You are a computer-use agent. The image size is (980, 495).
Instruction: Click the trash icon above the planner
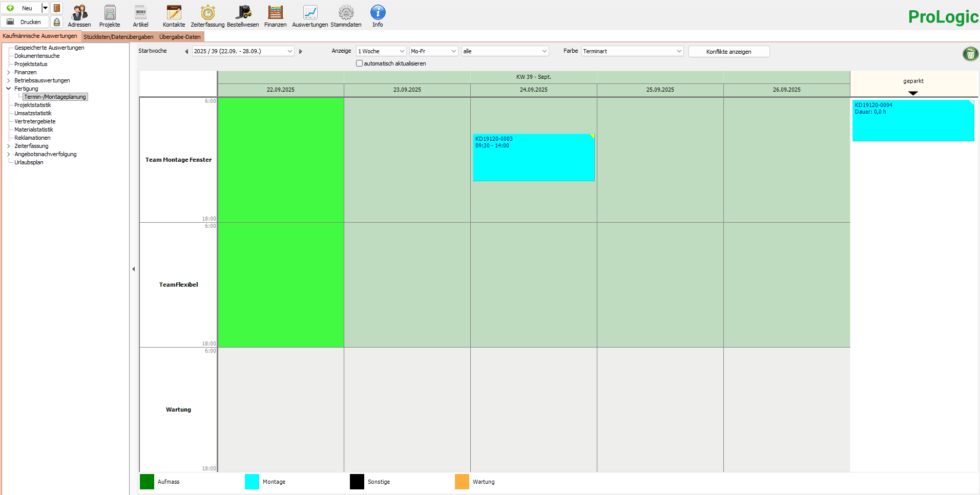click(x=970, y=54)
